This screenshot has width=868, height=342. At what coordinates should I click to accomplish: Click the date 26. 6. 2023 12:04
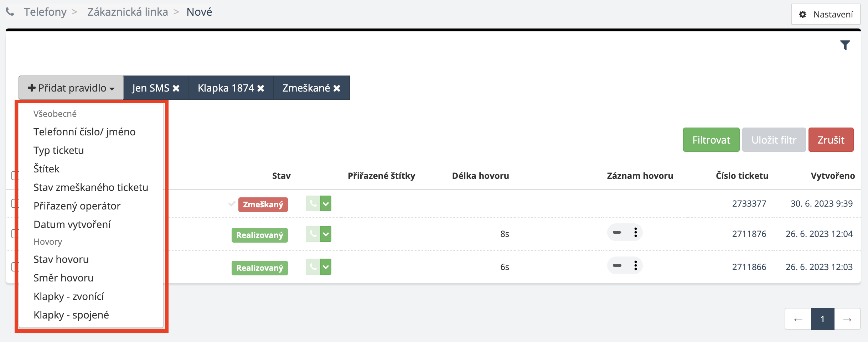pos(819,234)
